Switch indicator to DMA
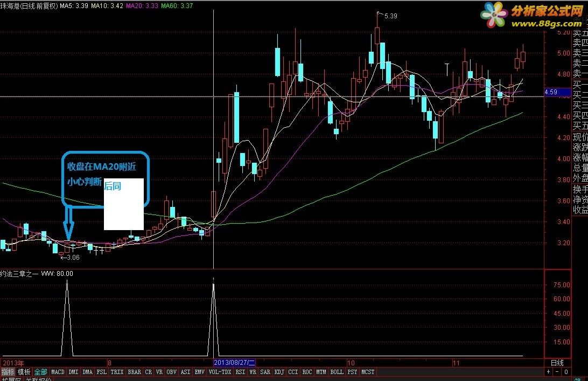 (87, 372)
